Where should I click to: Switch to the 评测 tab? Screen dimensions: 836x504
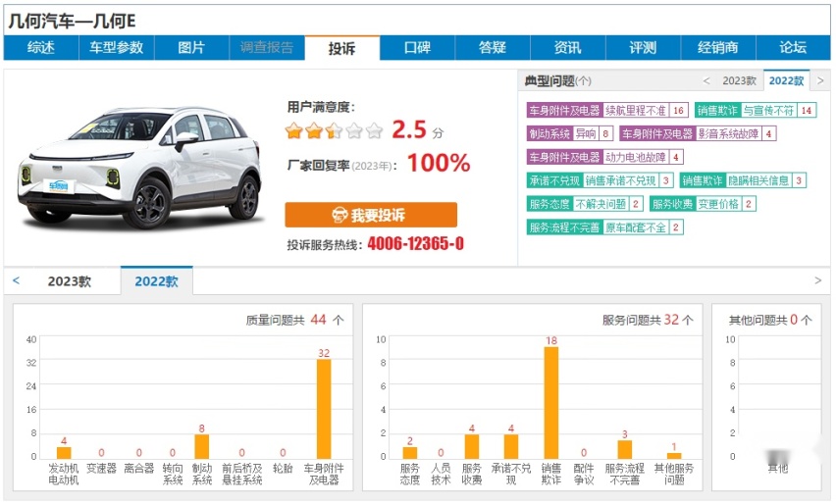point(643,48)
